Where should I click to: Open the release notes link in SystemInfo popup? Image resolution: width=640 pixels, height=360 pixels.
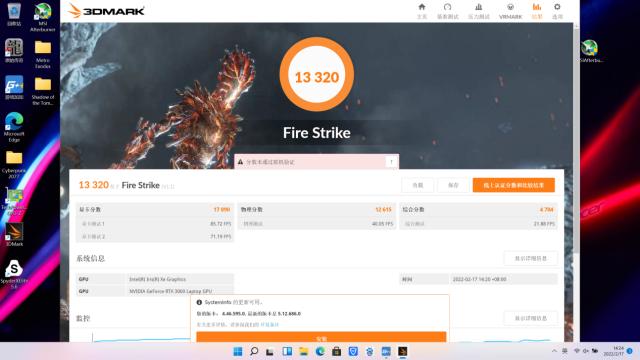[269, 324]
